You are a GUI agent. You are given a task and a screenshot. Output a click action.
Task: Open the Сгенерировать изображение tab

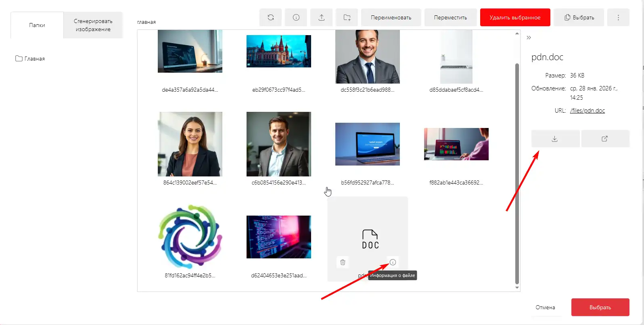point(93,25)
